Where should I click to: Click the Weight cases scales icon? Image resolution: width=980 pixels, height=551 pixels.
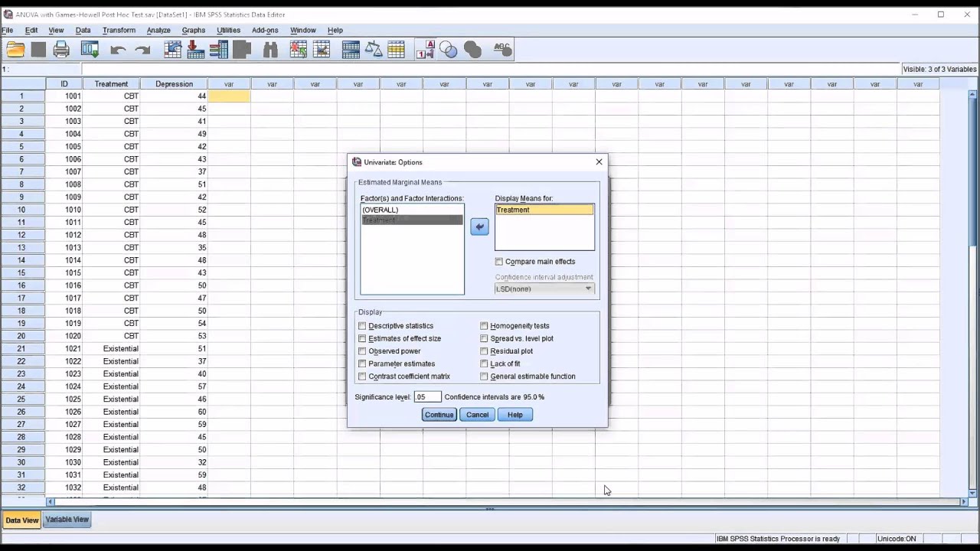[374, 50]
